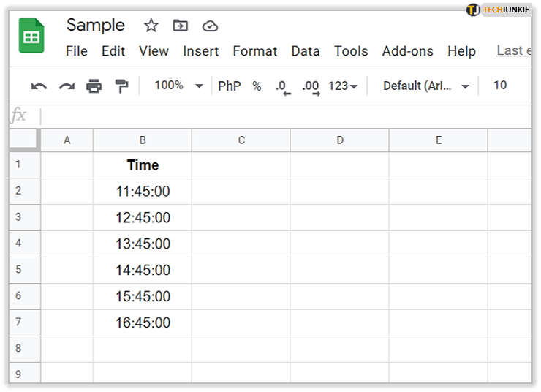Screen dimensions: 541x392
Task: Format as percent
Action: click(257, 86)
